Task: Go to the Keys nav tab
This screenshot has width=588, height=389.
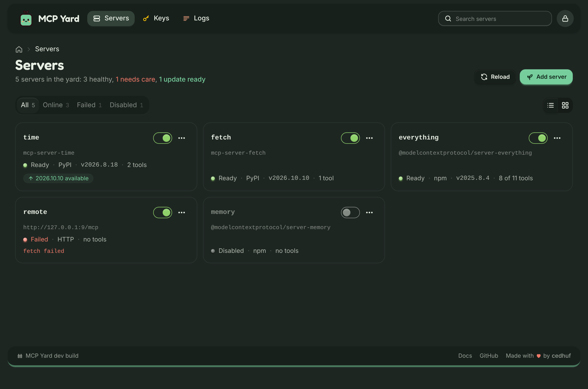Action: (x=156, y=18)
